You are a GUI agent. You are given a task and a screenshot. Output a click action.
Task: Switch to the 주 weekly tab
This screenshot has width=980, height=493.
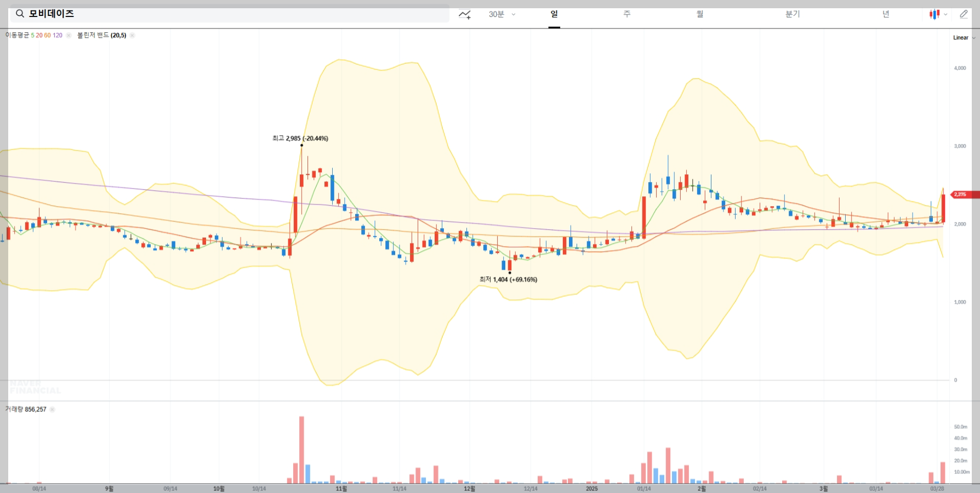[x=627, y=14]
